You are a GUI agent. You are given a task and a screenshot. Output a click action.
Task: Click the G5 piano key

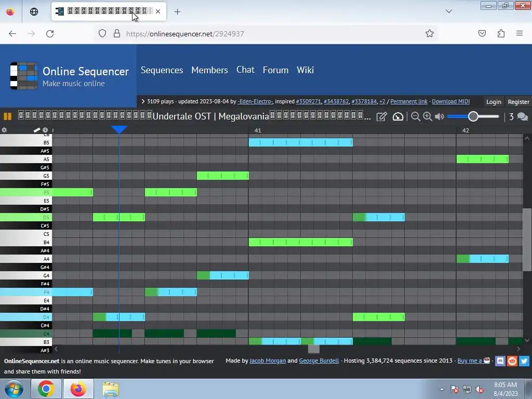pos(26,176)
